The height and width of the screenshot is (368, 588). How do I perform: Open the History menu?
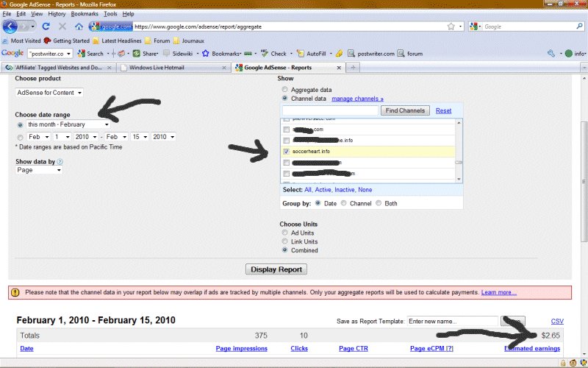(57, 14)
